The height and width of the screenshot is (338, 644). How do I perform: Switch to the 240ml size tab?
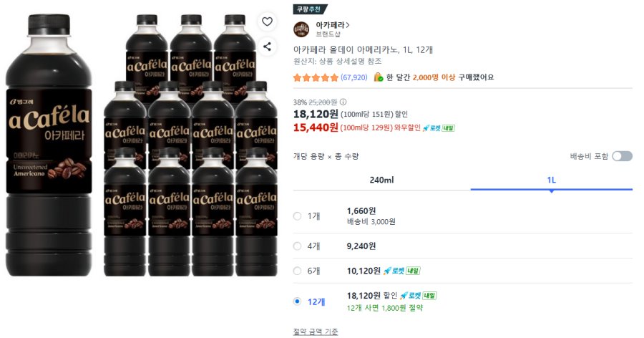[381, 180]
